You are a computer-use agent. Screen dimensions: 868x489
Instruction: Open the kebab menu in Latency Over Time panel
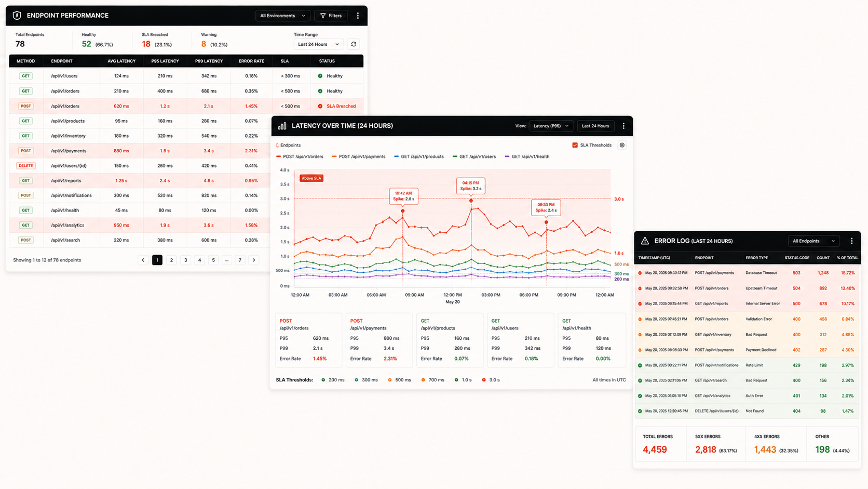[x=623, y=126]
